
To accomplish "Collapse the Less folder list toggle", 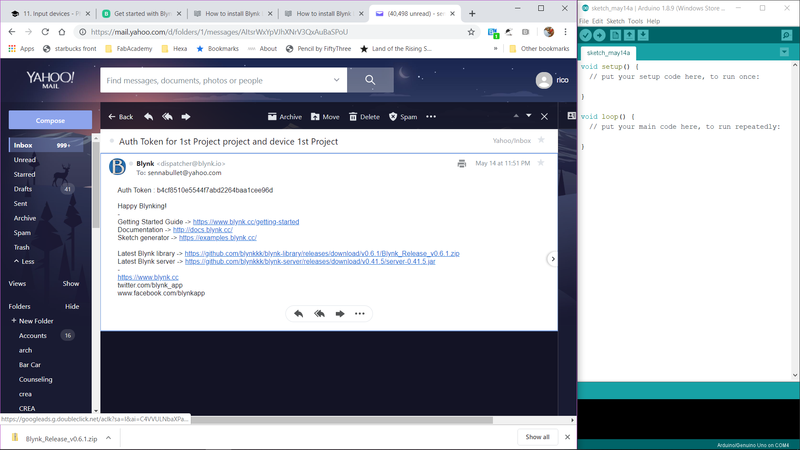I will (24, 261).
